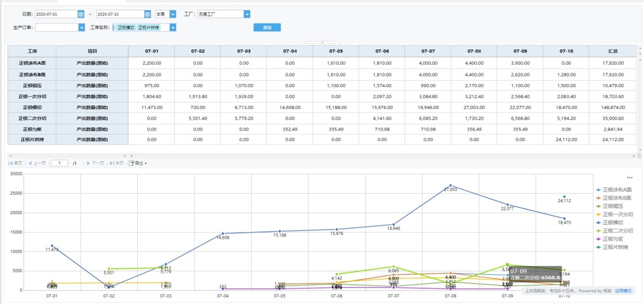Toggle 正极一次分切 series in legend
The height and width of the screenshot is (304, 644).
(x=614, y=214)
